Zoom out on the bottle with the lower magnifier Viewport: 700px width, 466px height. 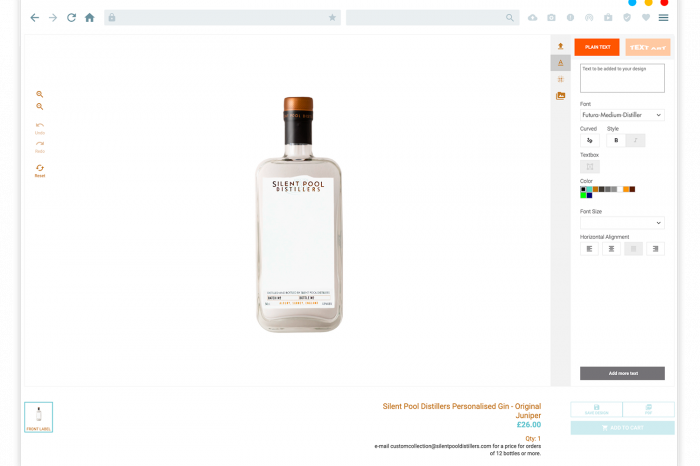(40, 107)
